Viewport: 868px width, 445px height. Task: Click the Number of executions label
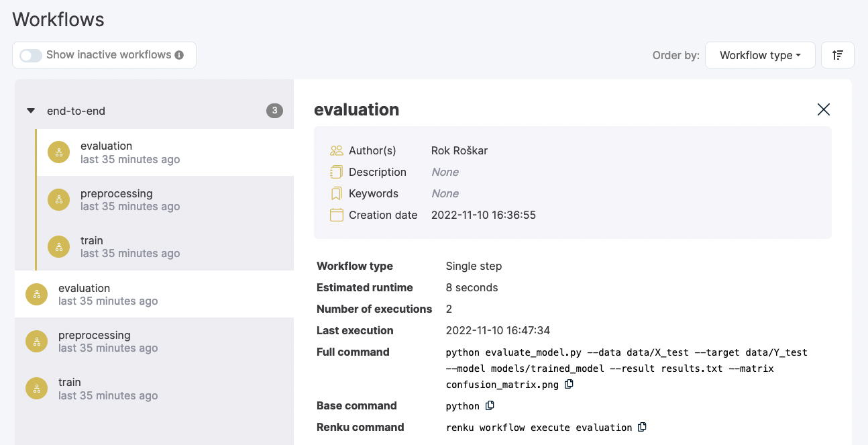click(x=374, y=309)
